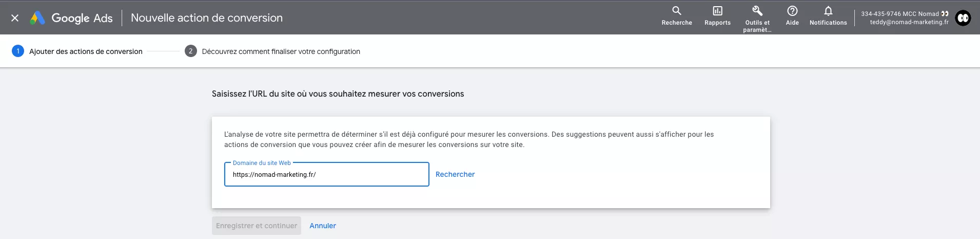Open Outils et paramètres wrench icon
Viewport: 980px width, 239px height.
tap(757, 11)
